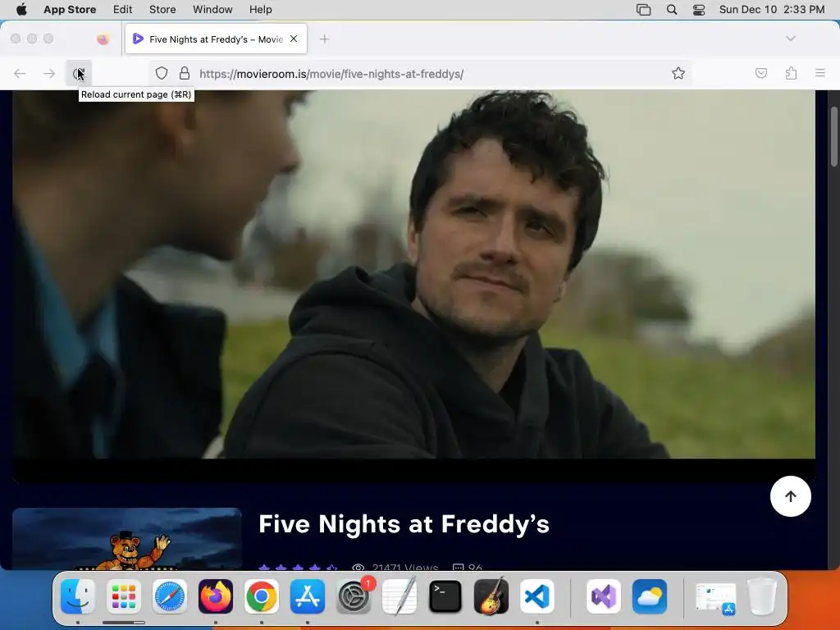Open the App Store menu
Image resolution: width=840 pixels, height=630 pixels.
pos(70,10)
